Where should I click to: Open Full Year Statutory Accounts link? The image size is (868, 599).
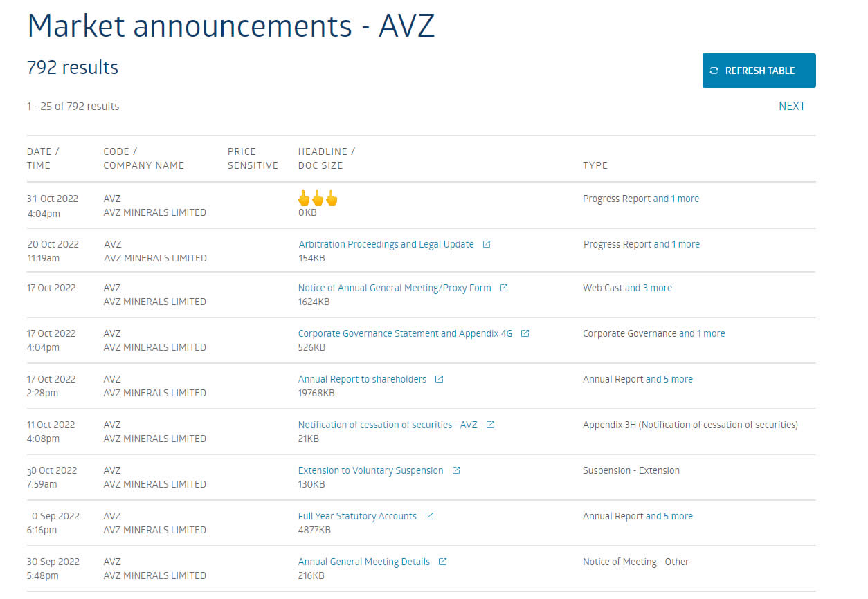click(x=357, y=516)
